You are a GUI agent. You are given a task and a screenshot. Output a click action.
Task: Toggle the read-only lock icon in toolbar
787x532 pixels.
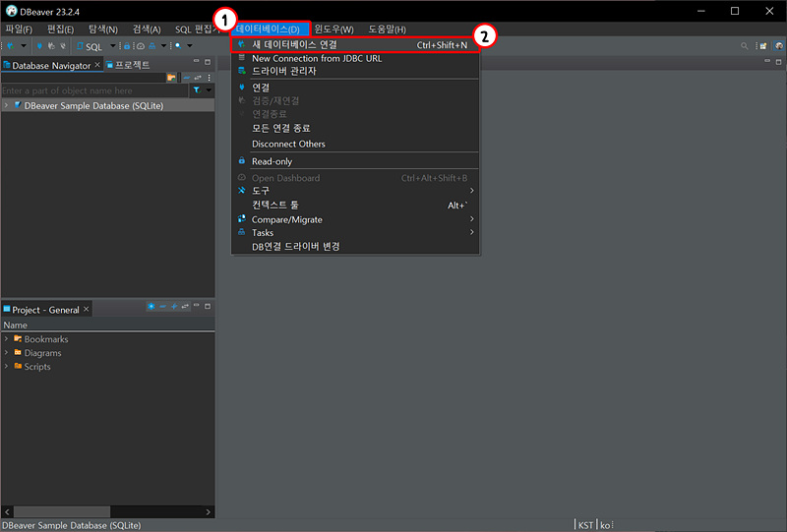[x=128, y=46]
